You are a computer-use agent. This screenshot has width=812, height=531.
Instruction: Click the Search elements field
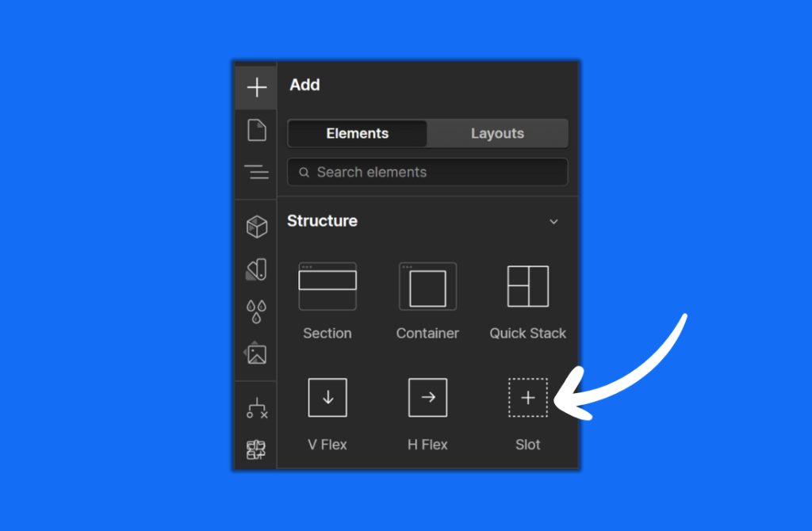[x=428, y=172]
